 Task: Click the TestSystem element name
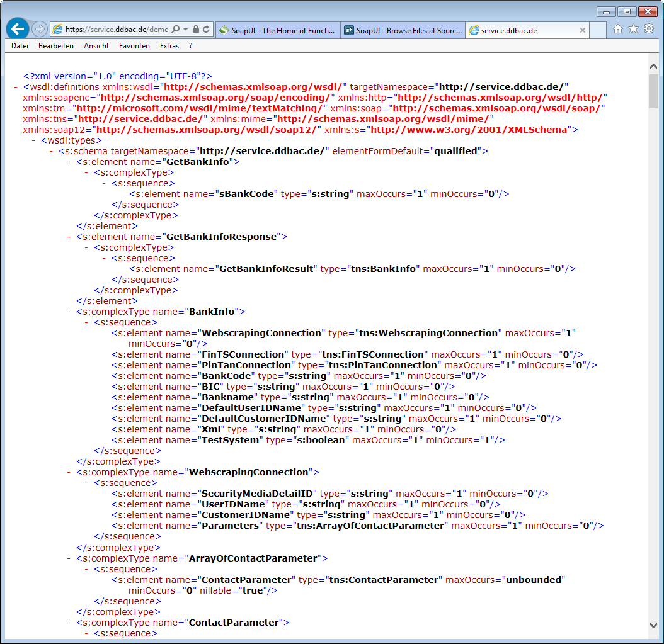(x=231, y=441)
